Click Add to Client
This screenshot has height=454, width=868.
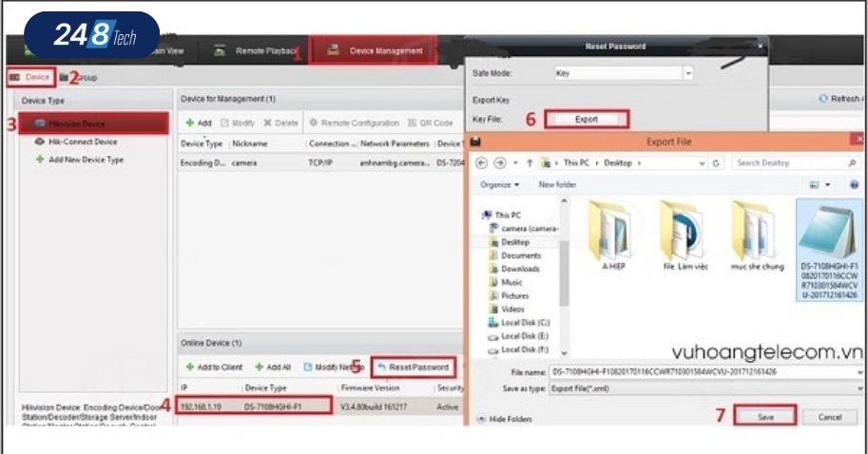[214, 368]
